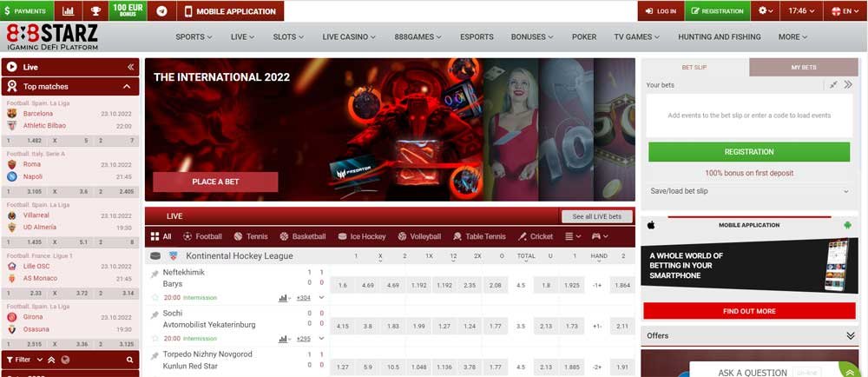The width and height of the screenshot is (868, 377).
Task: Pin the Neftekhimik vs Barys match
Action: point(155,274)
